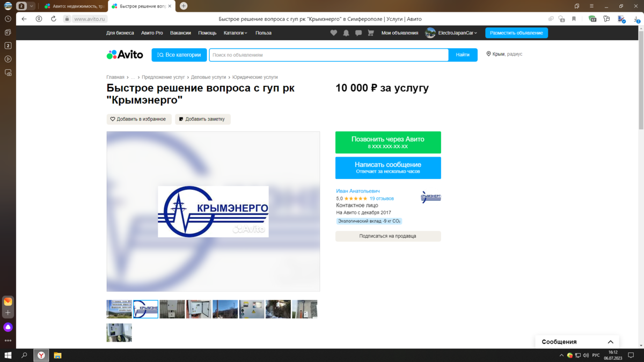644x362 pixels.
Task: Open Вакансии menu link
Action: pos(180,33)
